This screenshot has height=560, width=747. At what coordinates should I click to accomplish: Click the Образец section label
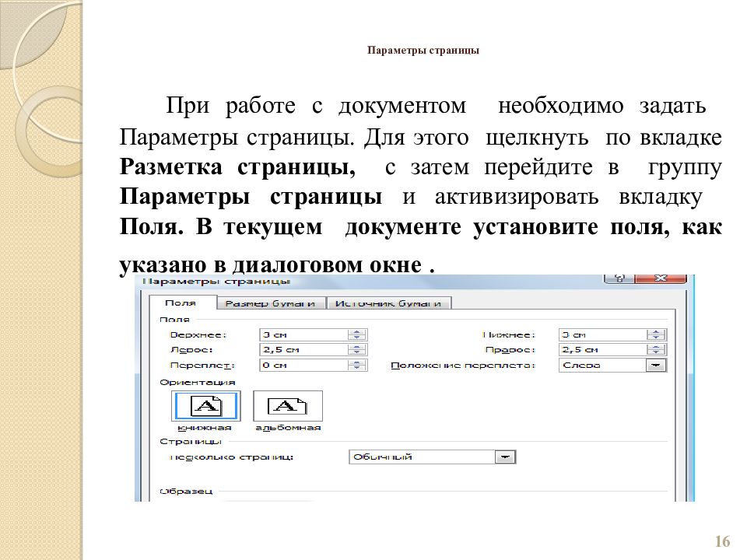(186, 491)
